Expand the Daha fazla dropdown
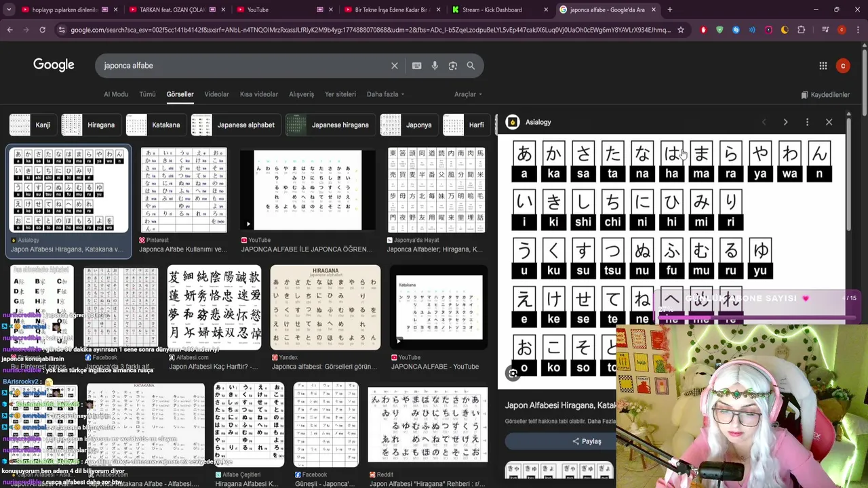This screenshot has height=488, width=868. coord(385,94)
